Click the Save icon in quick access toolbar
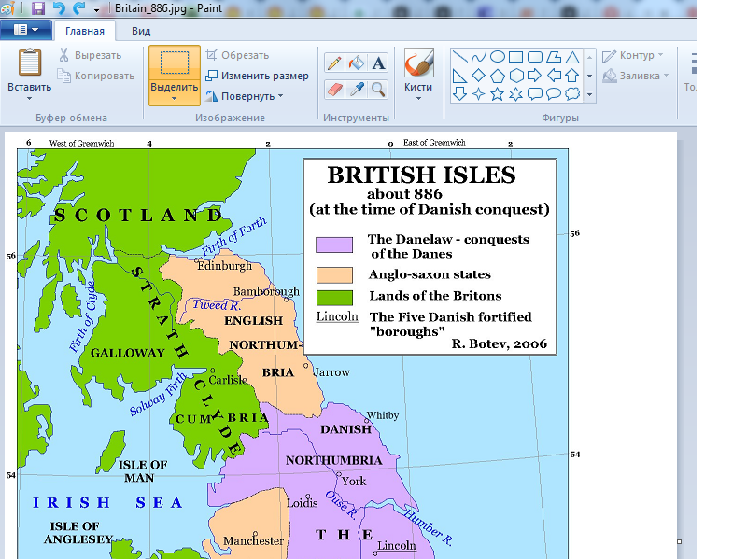This screenshot has width=747, height=560. [x=37, y=8]
